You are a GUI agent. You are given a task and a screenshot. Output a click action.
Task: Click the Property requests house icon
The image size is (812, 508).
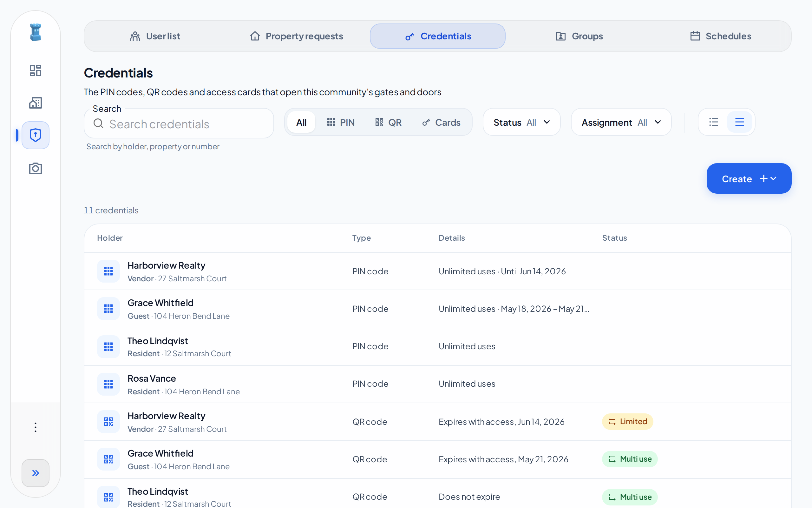click(255, 36)
